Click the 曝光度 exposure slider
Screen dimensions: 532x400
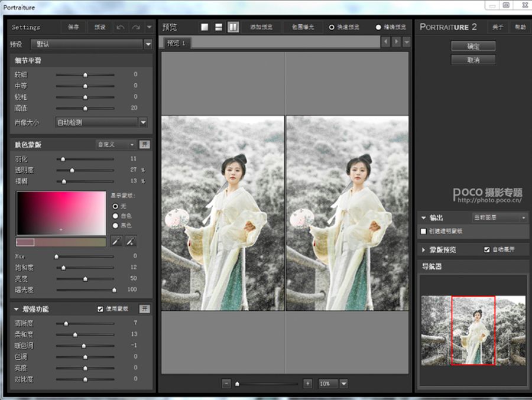[85, 290]
